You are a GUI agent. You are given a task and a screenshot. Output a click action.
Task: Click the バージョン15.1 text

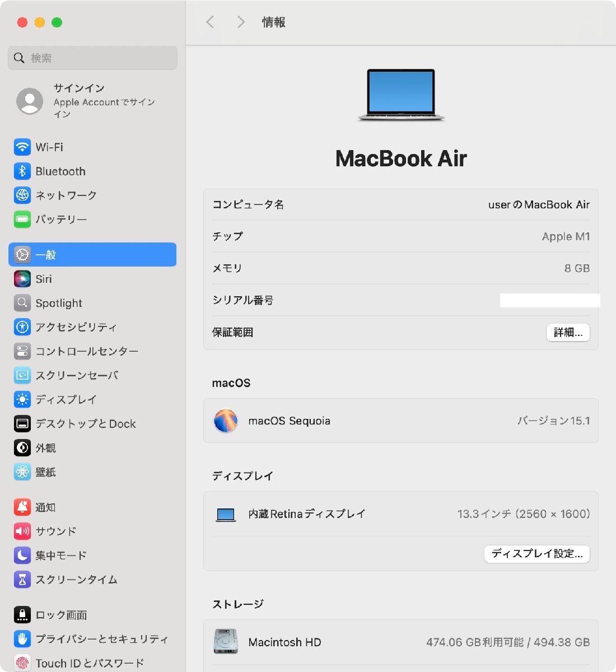point(554,421)
